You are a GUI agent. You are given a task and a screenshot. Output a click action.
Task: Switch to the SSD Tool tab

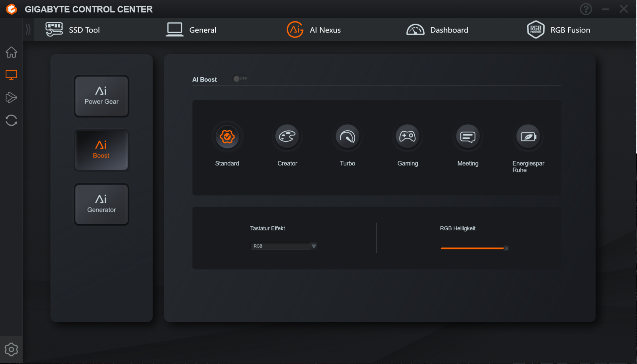coord(72,30)
